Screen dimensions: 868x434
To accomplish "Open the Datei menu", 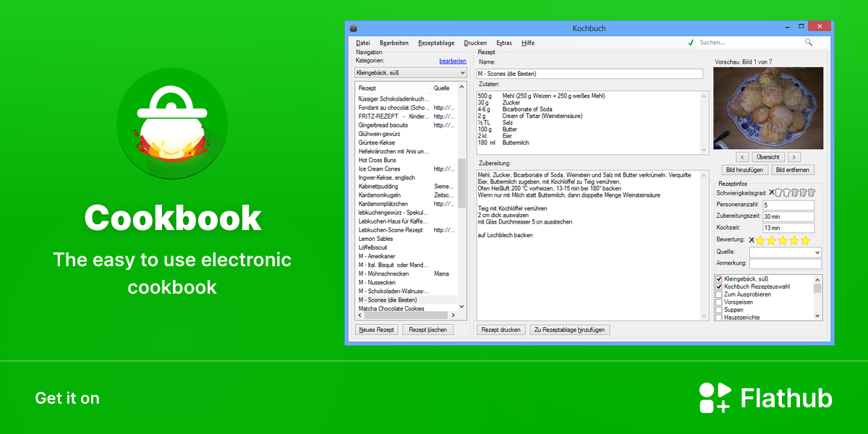I will click(x=363, y=43).
